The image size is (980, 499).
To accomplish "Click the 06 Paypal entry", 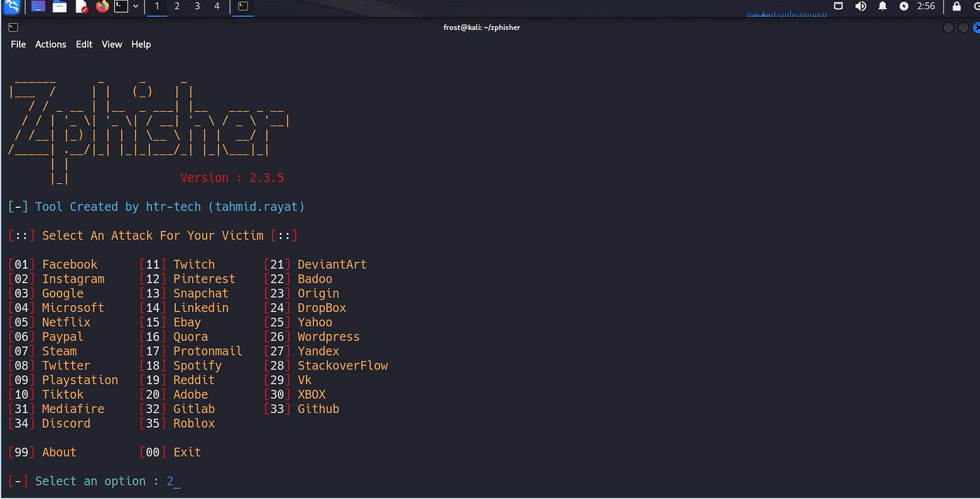I will (x=45, y=337).
